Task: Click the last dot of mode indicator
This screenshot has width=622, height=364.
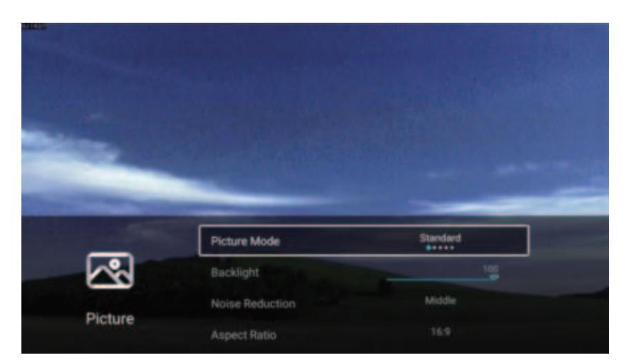Action: (452, 247)
